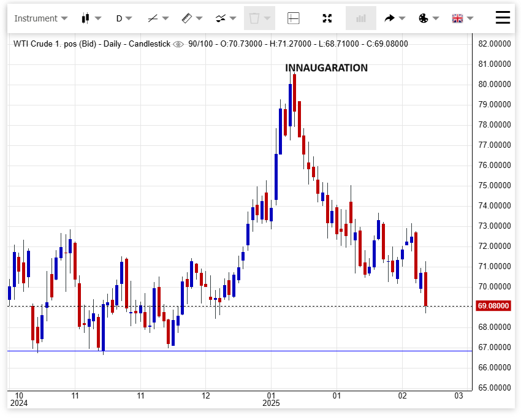Click the greyed bar chart volume icon
This screenshot has height=420, width=521.
(x=361, y=18)
